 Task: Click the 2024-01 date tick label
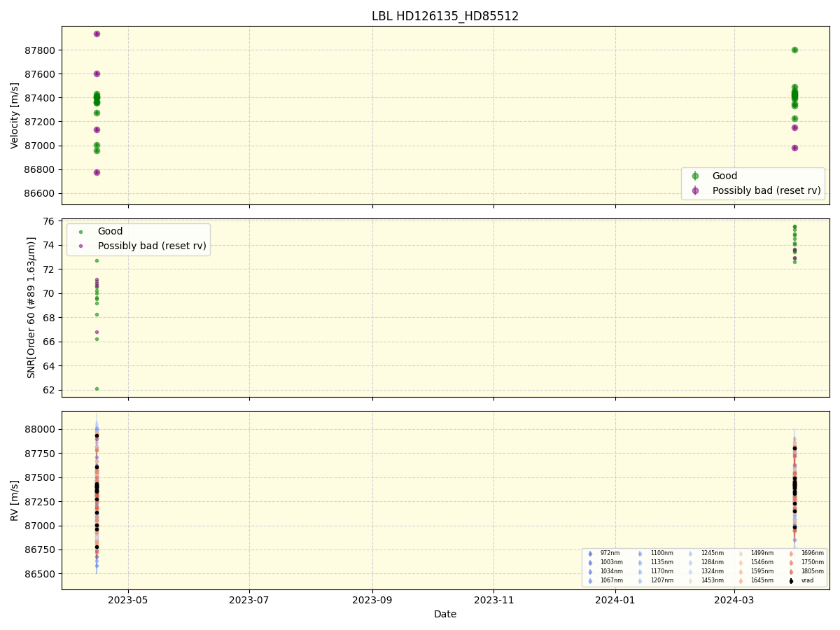(615, 599)
